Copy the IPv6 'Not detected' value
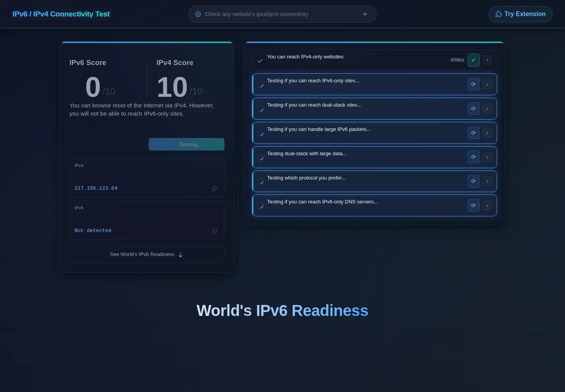This screenshot has width=565, height=392. [x=214, y=231]
